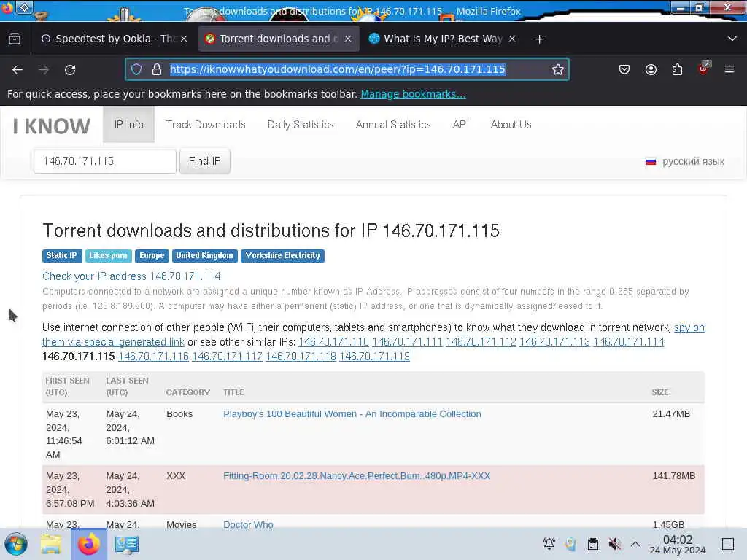Open similar IP 146.70.171.113
The height and width of the screenshot is (560, 747).
(x=554, y=342)
